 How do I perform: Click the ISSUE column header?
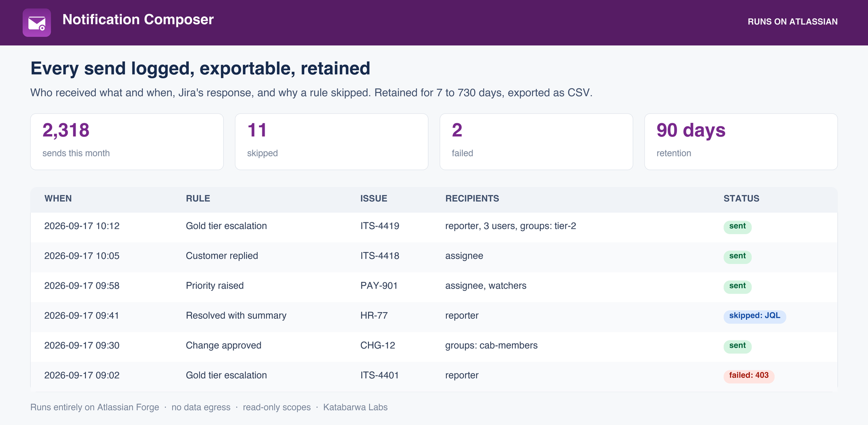(x=374, y=199)
